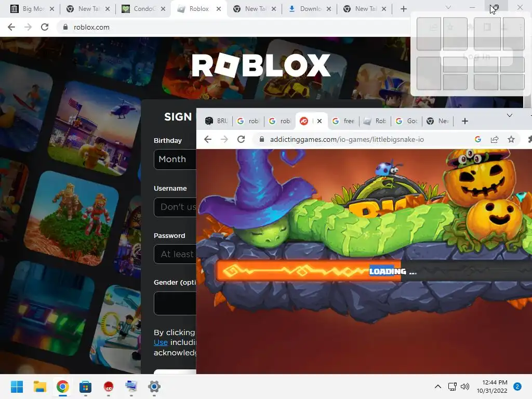Focus the Password field on Roblox signup
532x399 pixels.
(x=175, y=254)
